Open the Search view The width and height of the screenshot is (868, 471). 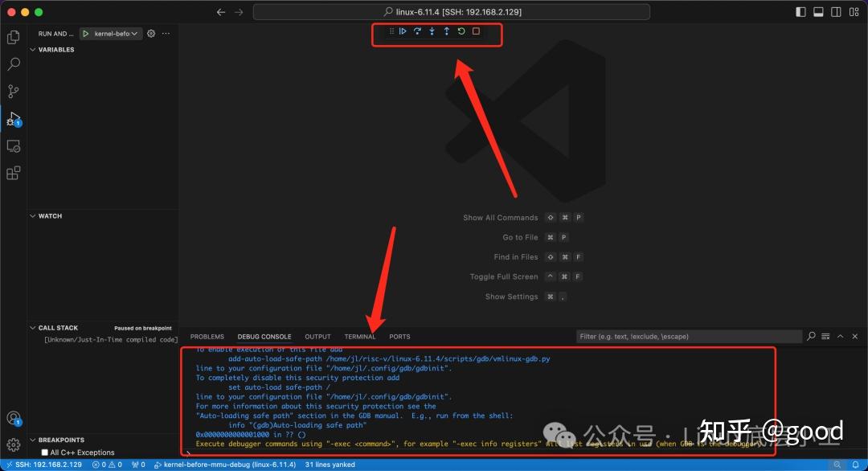[13, 63]
